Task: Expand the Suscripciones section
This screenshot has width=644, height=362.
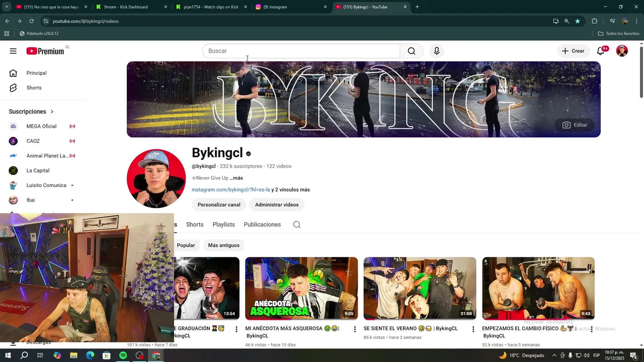Action: [31, 112]
